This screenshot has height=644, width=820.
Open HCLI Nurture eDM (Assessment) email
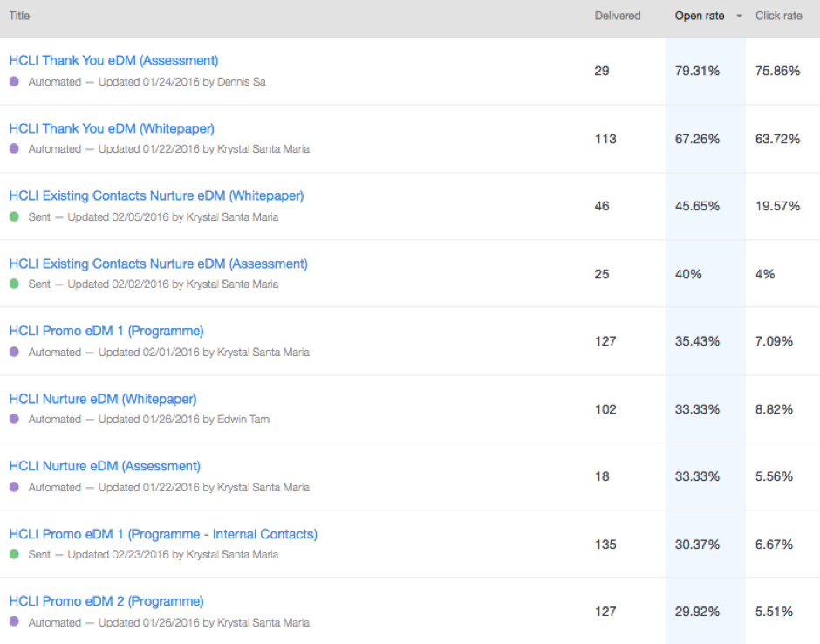click(105, 466)
